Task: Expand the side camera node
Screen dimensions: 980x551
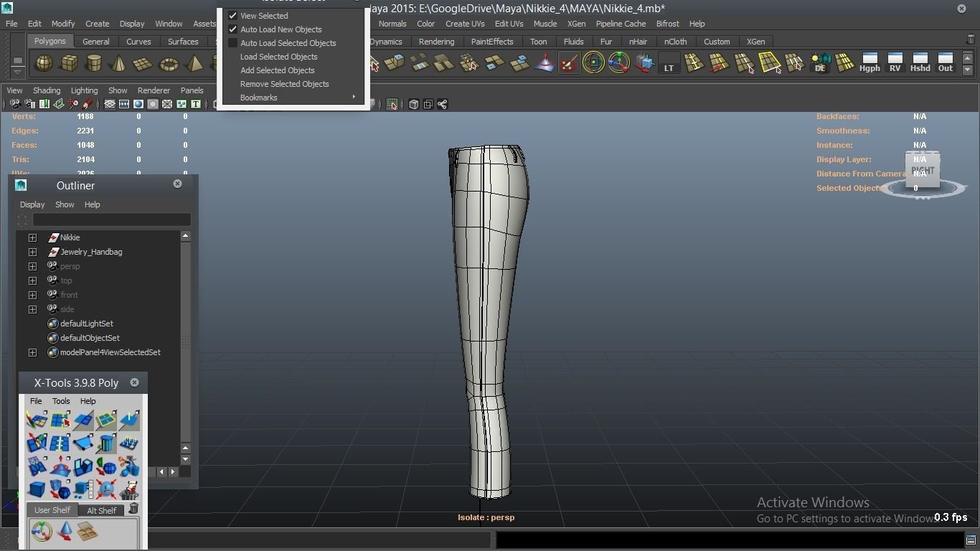Action: tap(32, 309)
